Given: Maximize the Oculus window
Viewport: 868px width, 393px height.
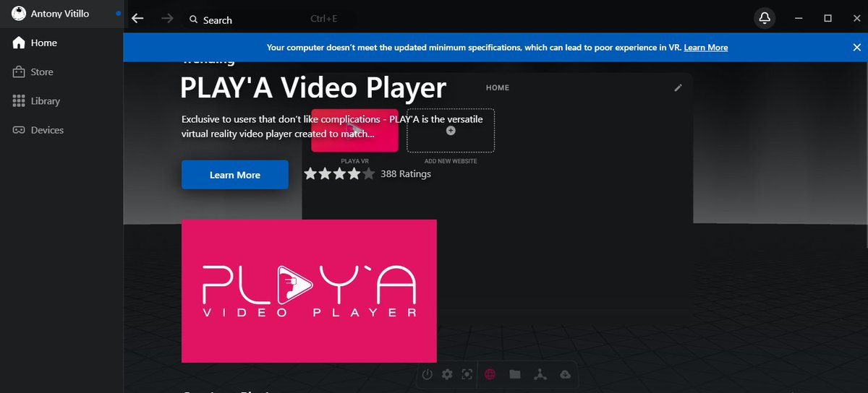Looking at the screenshot, I should point(827,18).
